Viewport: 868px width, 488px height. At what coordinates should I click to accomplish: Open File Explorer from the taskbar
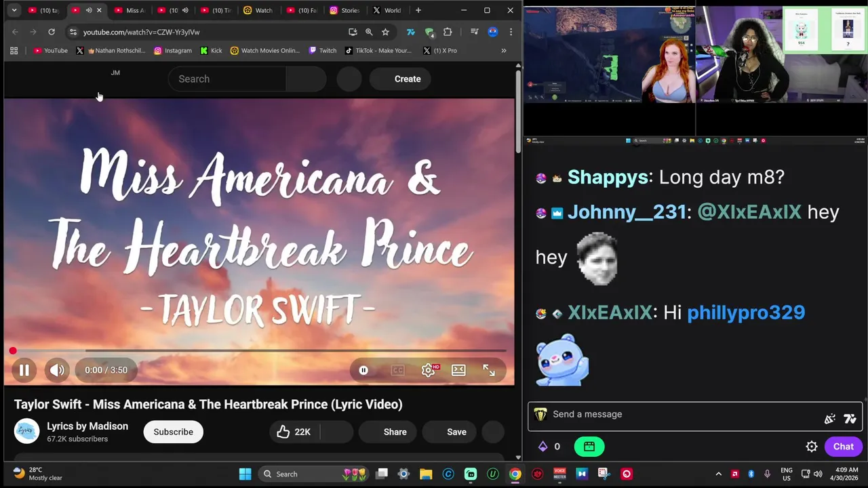pos(426,474)
